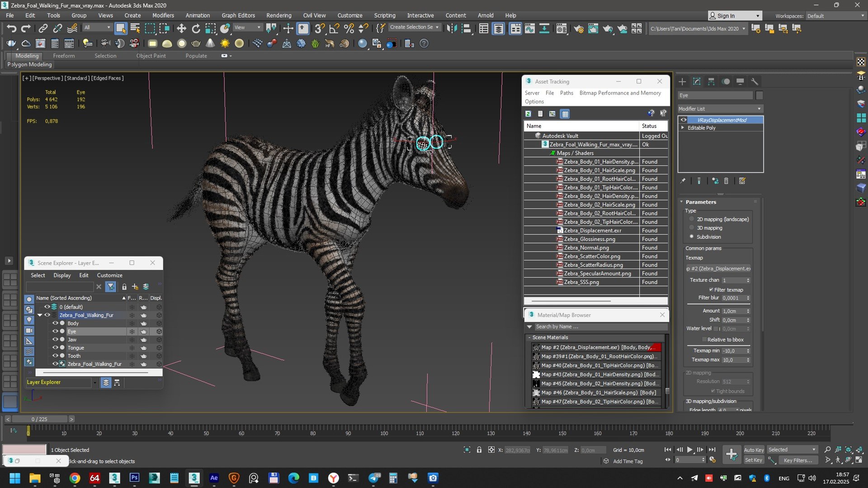Click the Undo arrow in the main toolbar

coord(11,28)
